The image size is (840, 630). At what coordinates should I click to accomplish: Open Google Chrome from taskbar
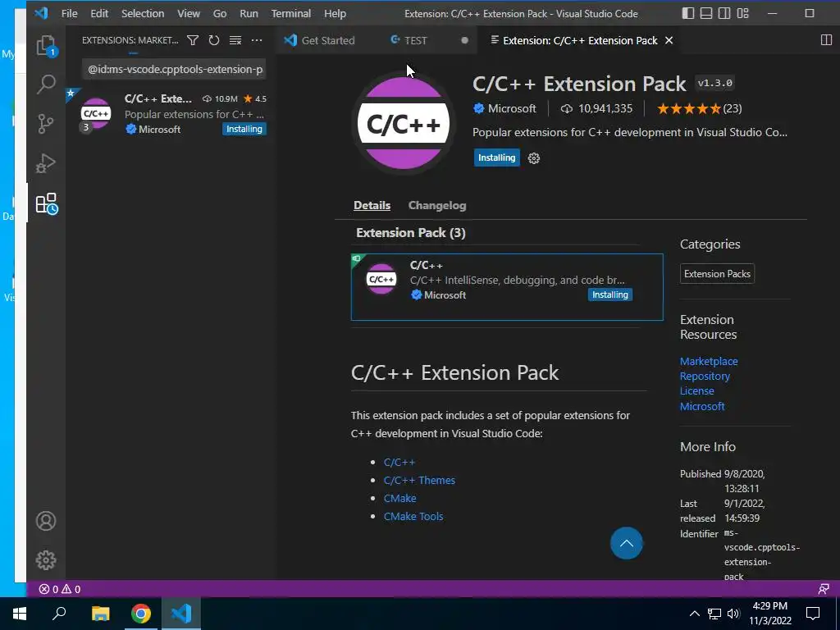(x=140, y=614)
